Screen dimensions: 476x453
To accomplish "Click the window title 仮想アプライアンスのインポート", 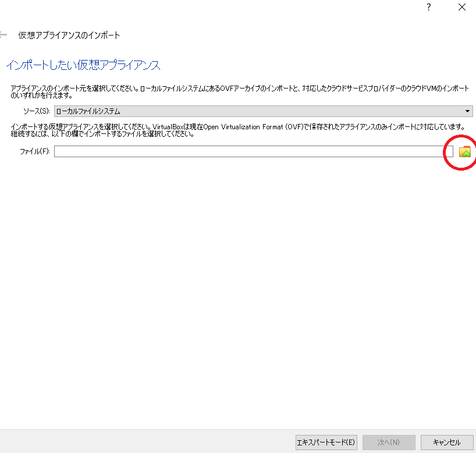I will [x=69, y=36].
